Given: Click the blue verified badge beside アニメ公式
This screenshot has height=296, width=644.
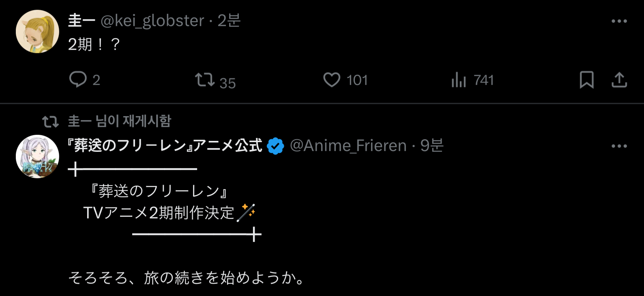Looking at the screenshot, I should pyautogui.click(x=275, y=146).
